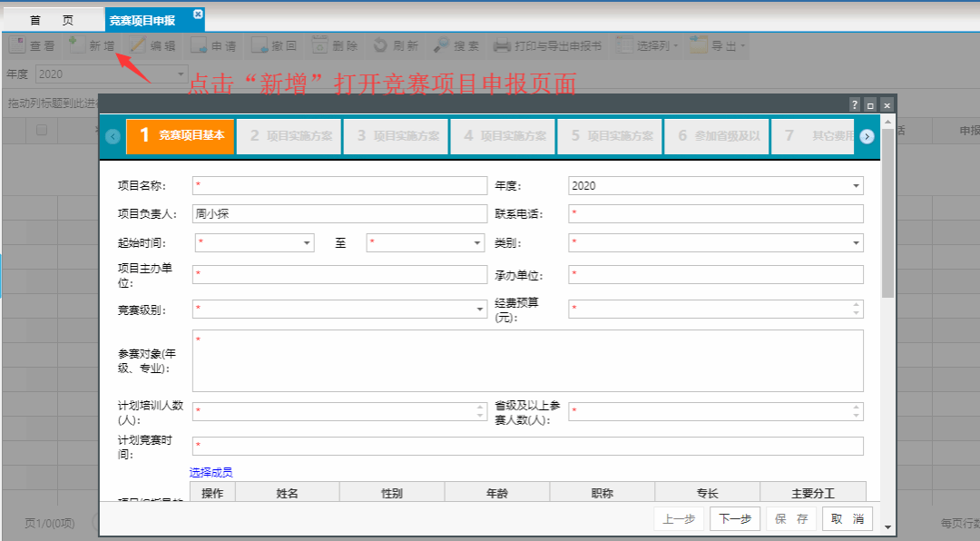Switch to the 首页 tab

point(51,19)
